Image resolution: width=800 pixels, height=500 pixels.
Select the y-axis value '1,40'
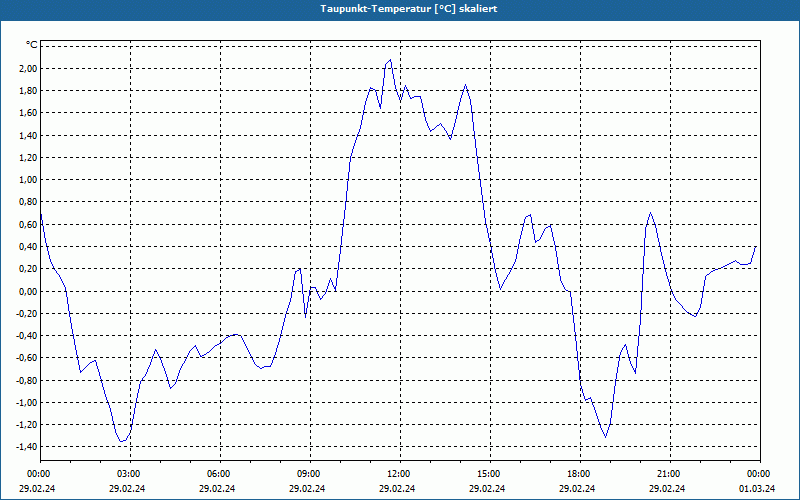coord(28,135)
